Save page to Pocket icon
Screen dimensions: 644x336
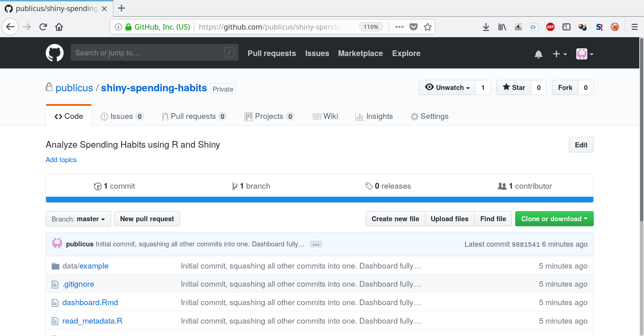tap(414, 27)
